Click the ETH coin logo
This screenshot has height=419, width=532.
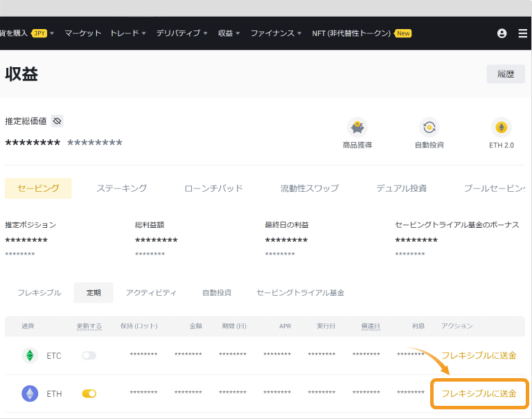coord(30,393)
